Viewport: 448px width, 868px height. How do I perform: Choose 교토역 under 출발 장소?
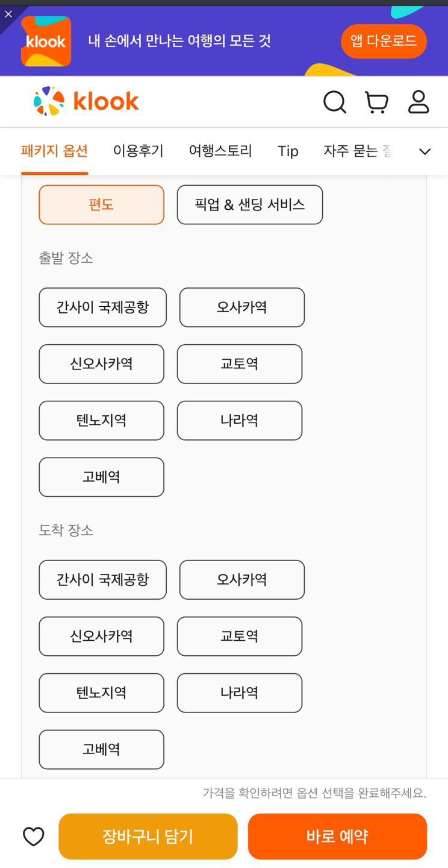239,364
